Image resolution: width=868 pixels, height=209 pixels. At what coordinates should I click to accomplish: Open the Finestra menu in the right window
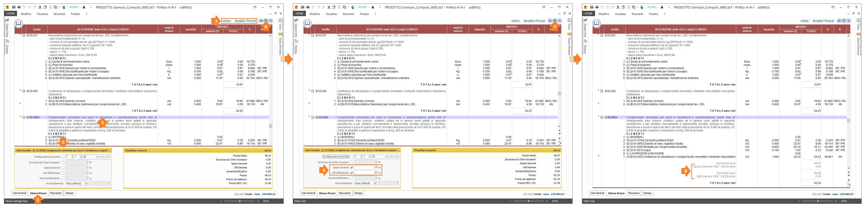coord(654,14)
